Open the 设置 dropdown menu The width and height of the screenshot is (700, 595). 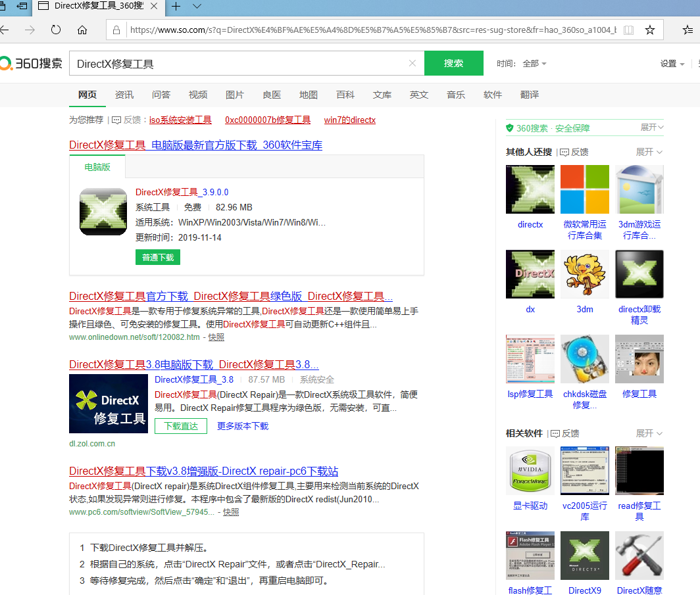click(672, 64)
